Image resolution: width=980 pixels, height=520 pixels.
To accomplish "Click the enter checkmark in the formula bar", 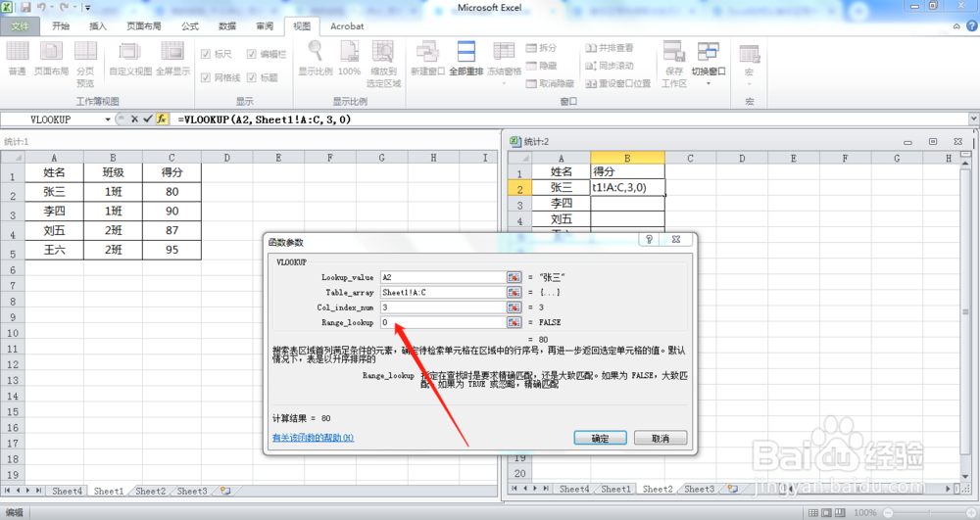I will 148,118.
